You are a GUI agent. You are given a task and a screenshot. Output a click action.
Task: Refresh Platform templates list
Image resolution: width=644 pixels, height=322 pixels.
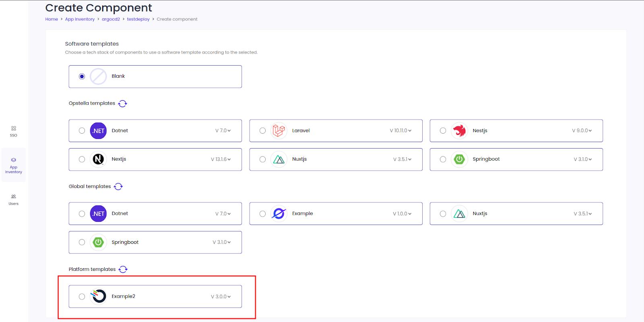point(123,269)
